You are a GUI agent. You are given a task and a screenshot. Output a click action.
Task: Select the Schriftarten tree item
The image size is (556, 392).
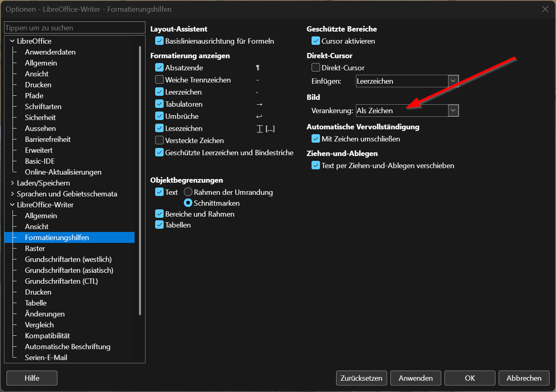[x=43, y=107]
